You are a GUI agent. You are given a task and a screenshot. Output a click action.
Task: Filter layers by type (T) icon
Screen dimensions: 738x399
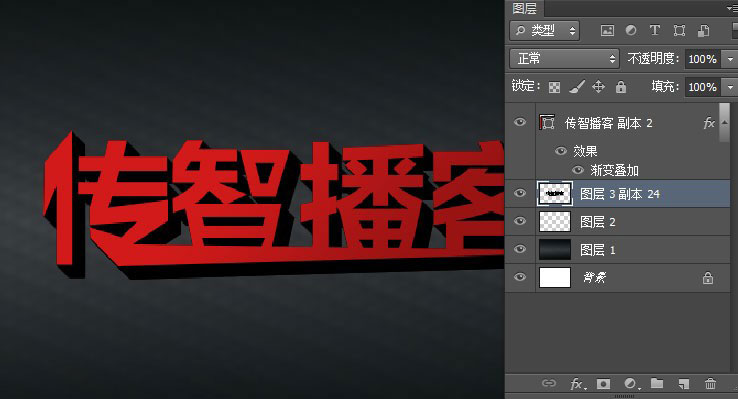coord(655,31)
